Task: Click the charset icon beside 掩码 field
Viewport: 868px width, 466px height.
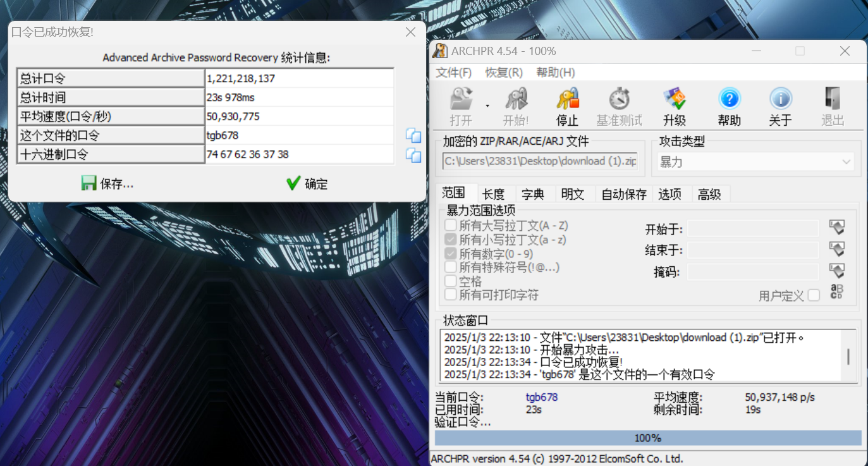Action: pyautogui.click(x=837, y=272)
